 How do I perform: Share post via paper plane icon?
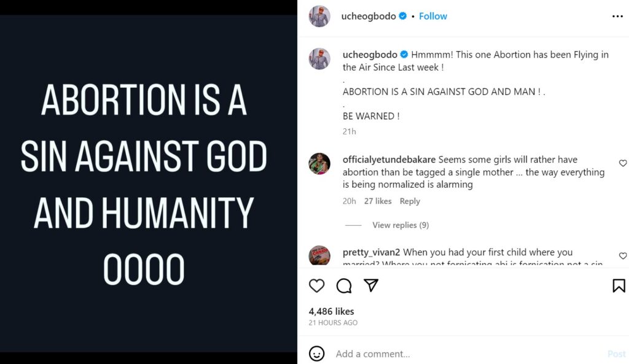[371, 285]
